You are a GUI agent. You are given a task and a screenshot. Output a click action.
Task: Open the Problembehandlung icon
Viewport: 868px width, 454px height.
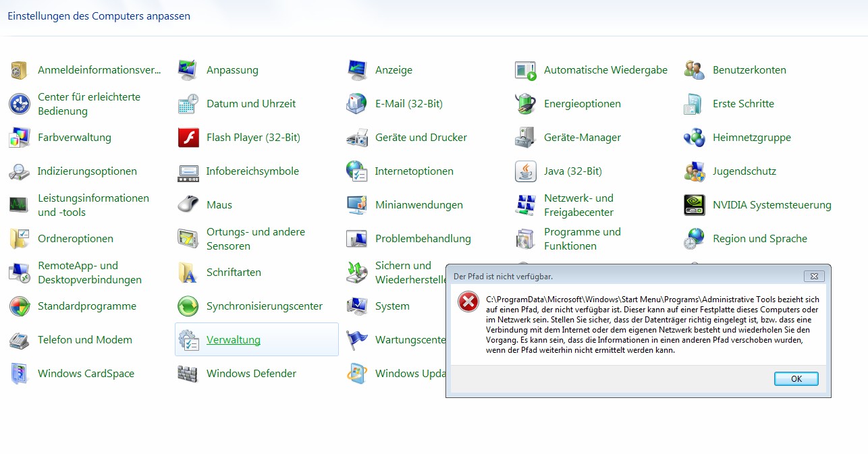pyautogui.click(x=356, y=238)
